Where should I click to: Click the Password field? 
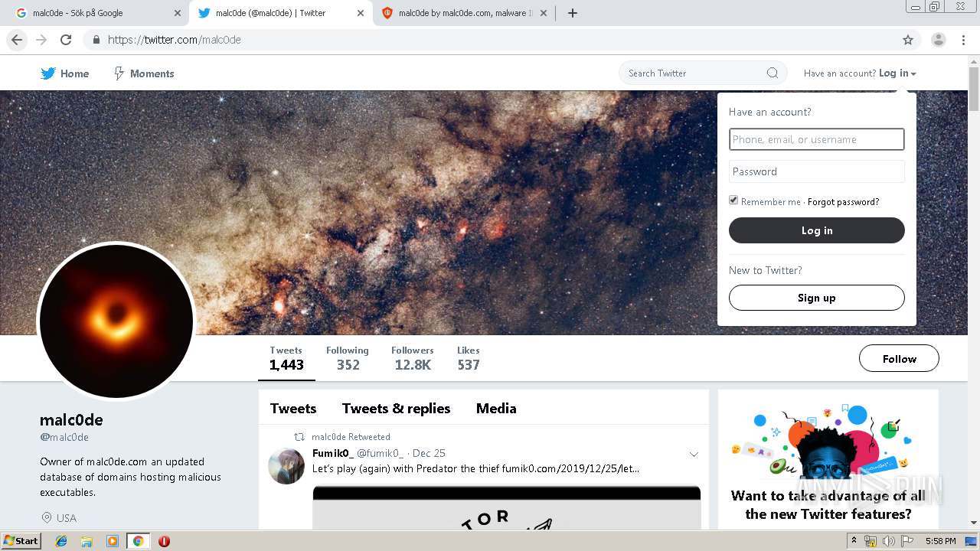(817, 171)
